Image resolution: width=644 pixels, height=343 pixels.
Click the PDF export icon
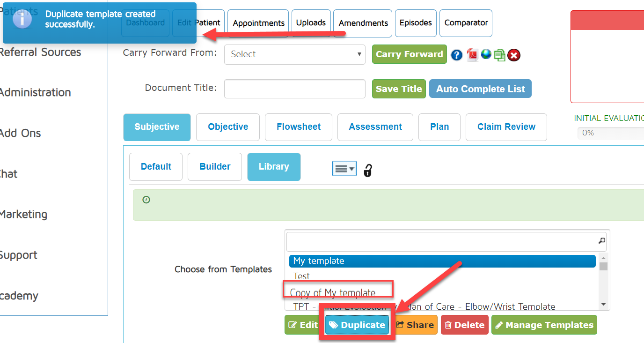pos(472,55)
